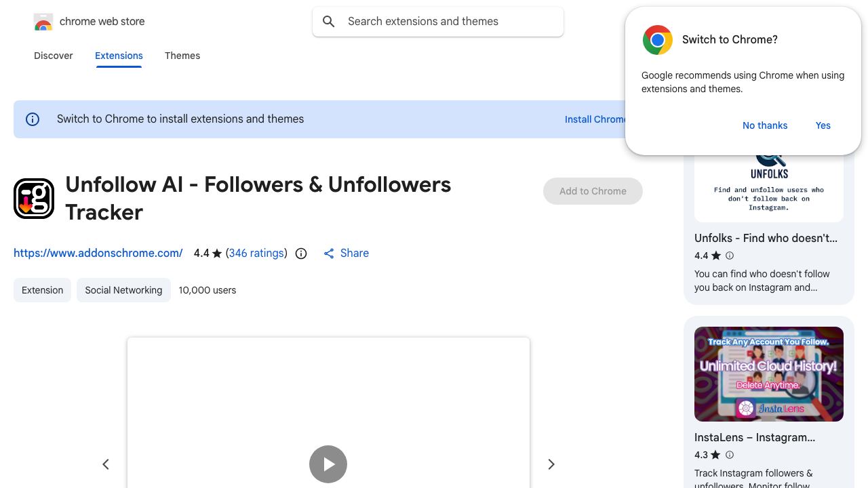This screenshot has height=488, width=868.
Task: Click the info icon in blue banner
Action: click(33, 119)
